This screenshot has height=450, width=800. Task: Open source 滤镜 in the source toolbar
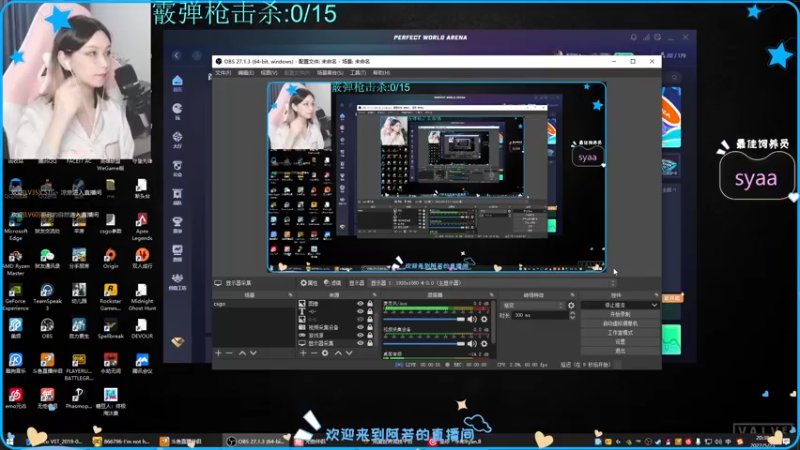333,283
